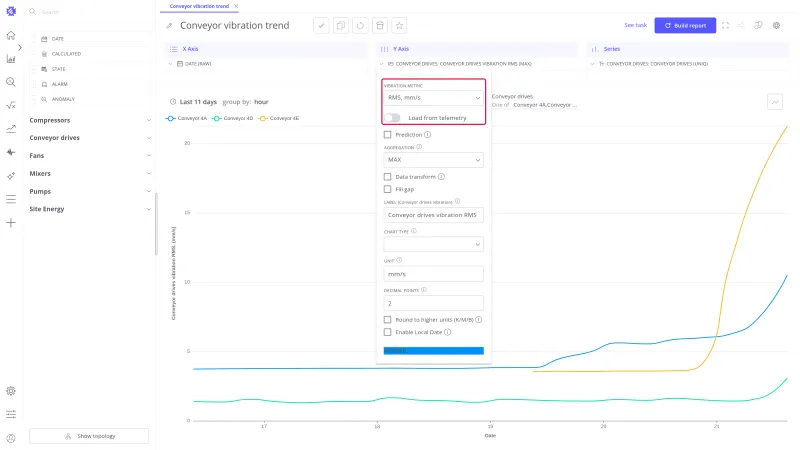Screen dimensions: 800x450
Task: Expand the Mixers section
Action: point(90,173)
